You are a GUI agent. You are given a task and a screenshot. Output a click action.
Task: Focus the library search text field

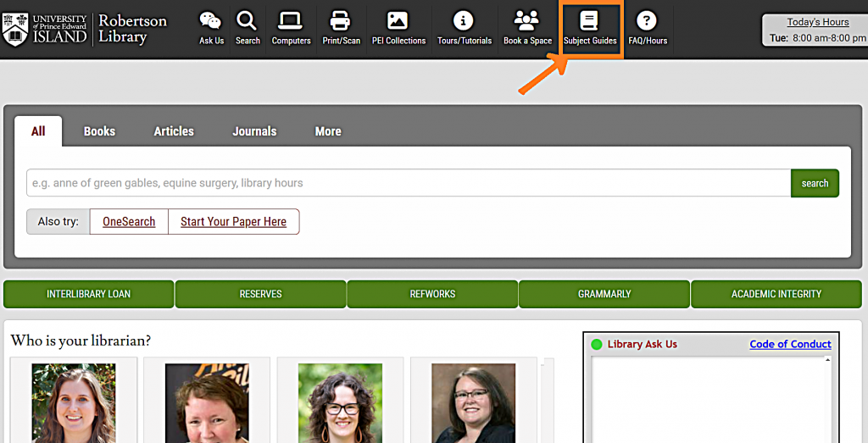tap(408, 183)
